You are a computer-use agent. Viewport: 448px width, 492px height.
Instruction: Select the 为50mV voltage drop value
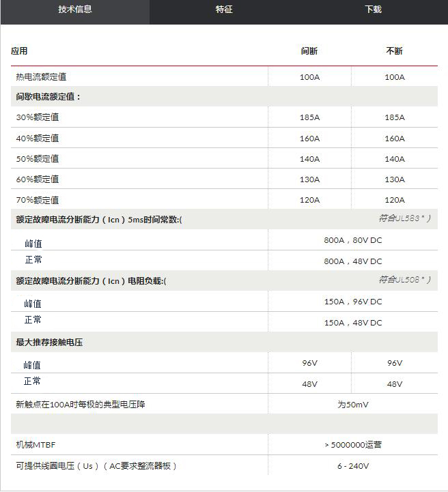(x=352, y=405)
